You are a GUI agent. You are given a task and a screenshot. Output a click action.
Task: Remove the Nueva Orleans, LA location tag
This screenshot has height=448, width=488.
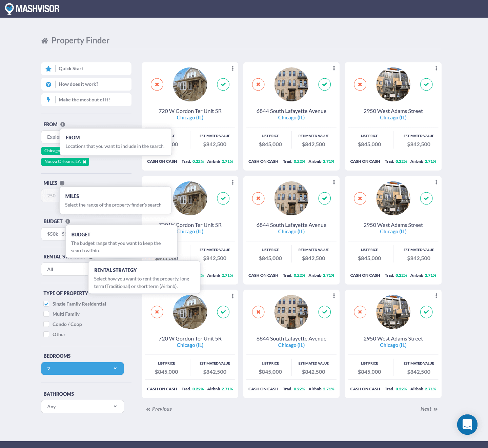84,162
